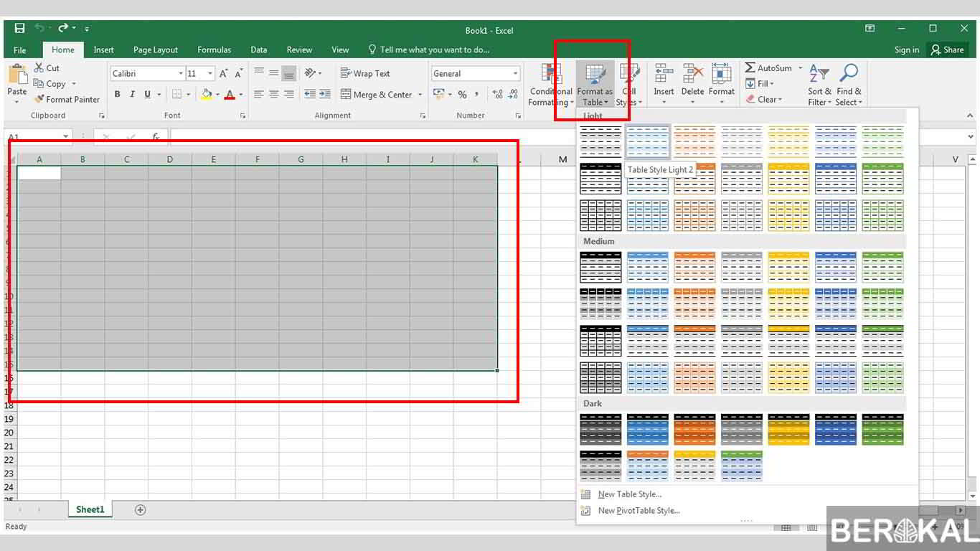Viewport: 980px width, 551px height.
Task: Open the Formulas ribbon tab
Action: coord(214,50)
